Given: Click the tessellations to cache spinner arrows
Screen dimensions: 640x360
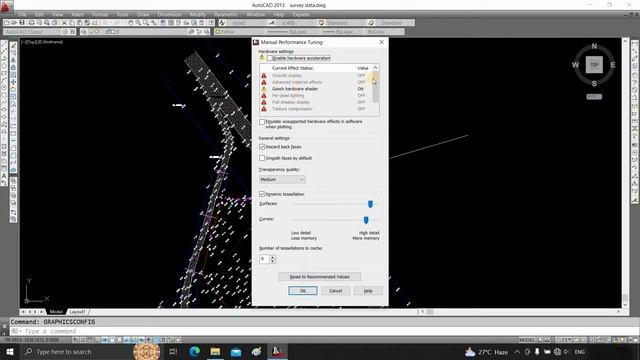Looking at the screenshot, I should [273, 259].
